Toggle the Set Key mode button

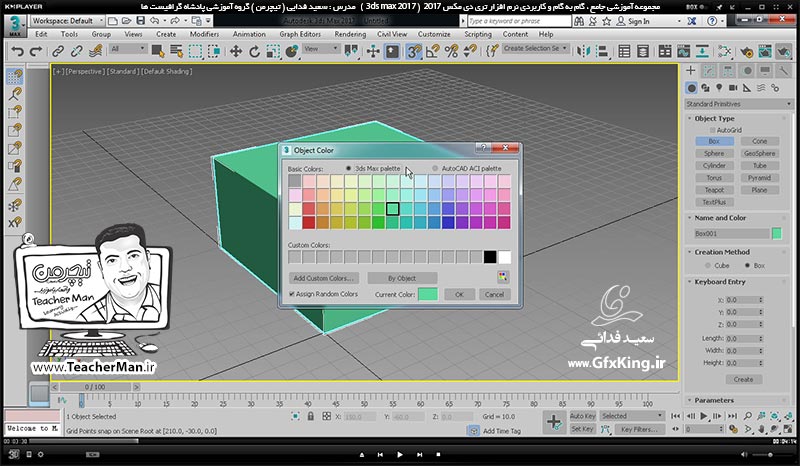tap(583, 429)
